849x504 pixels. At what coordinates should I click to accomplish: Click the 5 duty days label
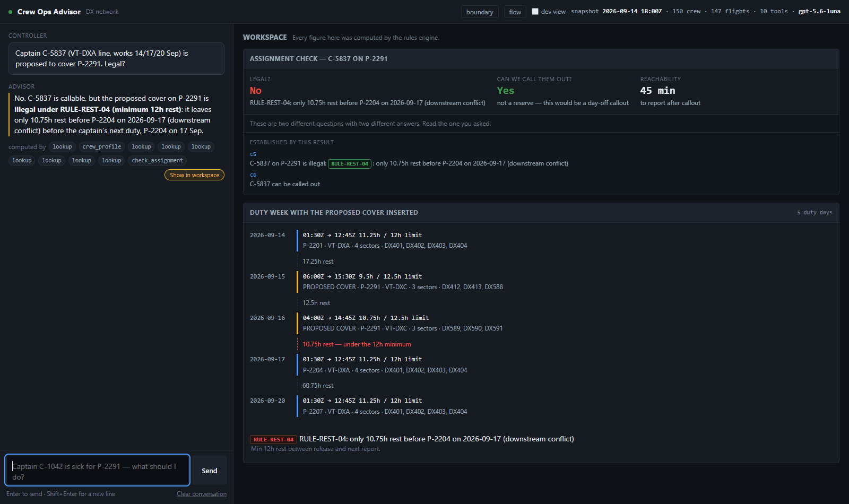point(815,213)
